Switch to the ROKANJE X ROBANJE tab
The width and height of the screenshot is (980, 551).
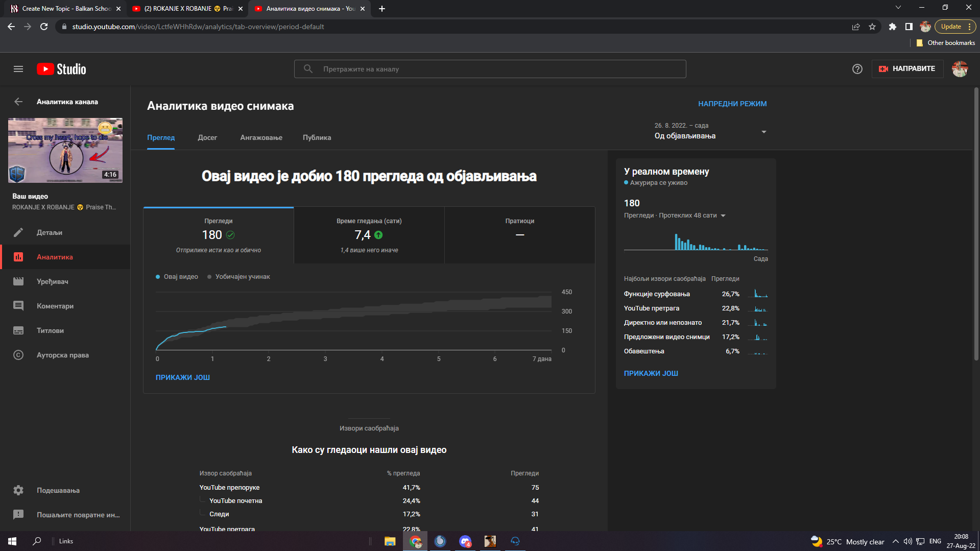(187, 9)
